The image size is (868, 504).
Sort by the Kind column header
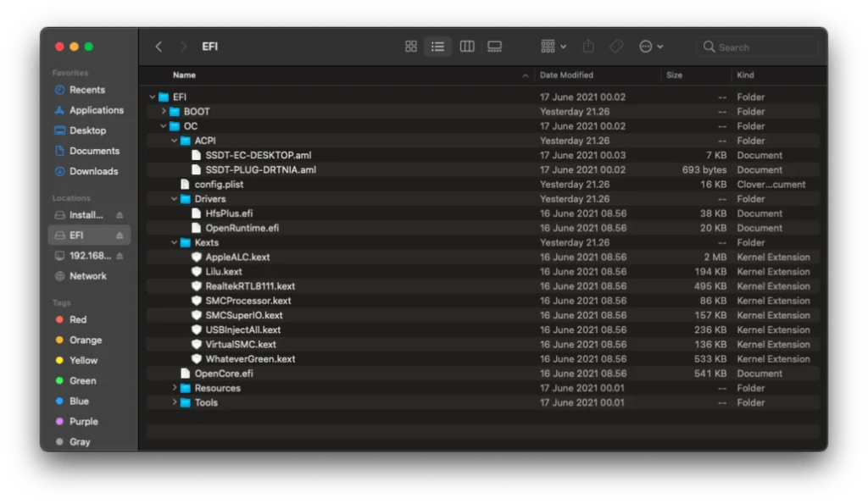tap(745, 75)
